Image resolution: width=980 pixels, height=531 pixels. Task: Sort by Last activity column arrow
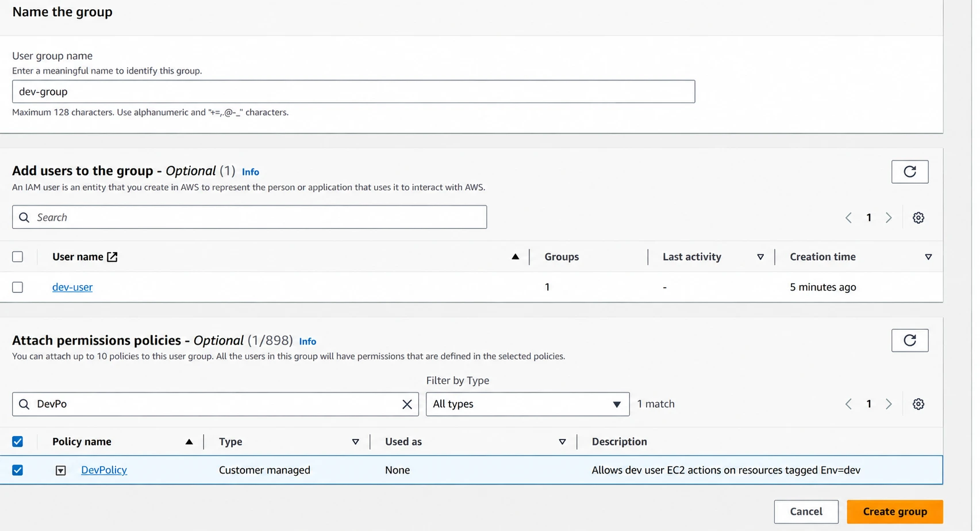(760, 257)
